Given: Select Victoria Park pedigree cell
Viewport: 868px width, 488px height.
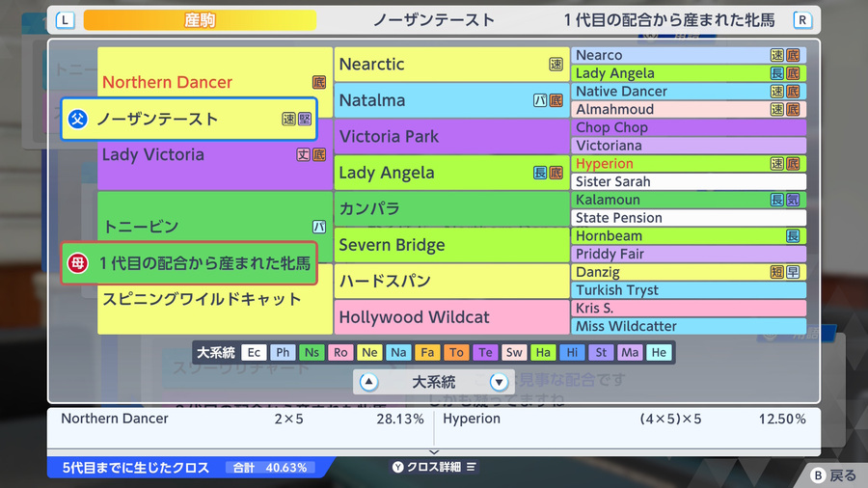Looking at the screenshot, I should coord(451,136).
